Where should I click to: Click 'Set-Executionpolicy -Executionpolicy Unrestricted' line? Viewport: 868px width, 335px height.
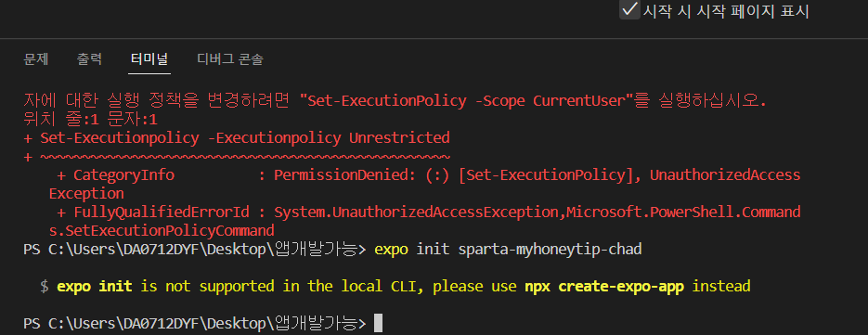click(x=245, y=137)
